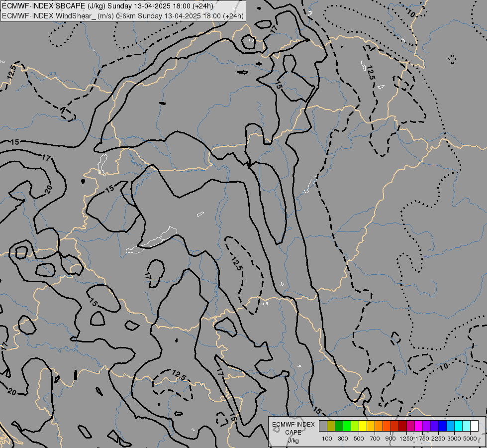Click the 3000 label on the legend
This screenshot has height=448, width=487.
(454, 439)
